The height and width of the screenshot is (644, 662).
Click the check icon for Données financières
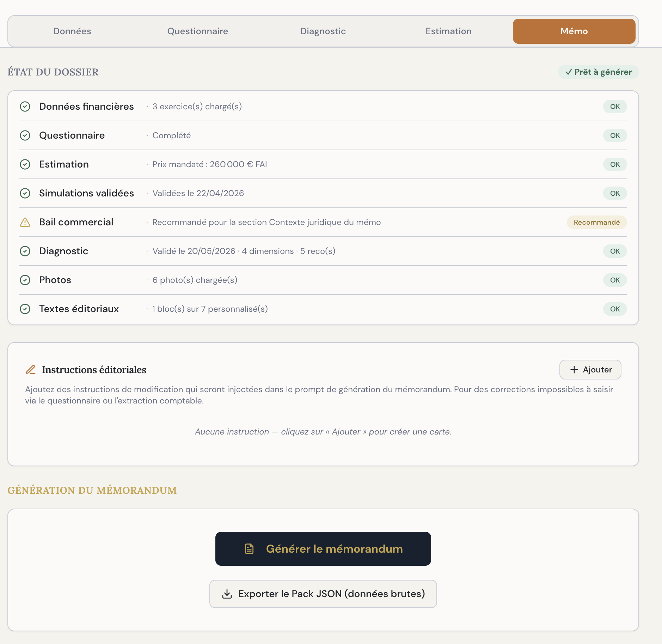[x=25, y=107]
